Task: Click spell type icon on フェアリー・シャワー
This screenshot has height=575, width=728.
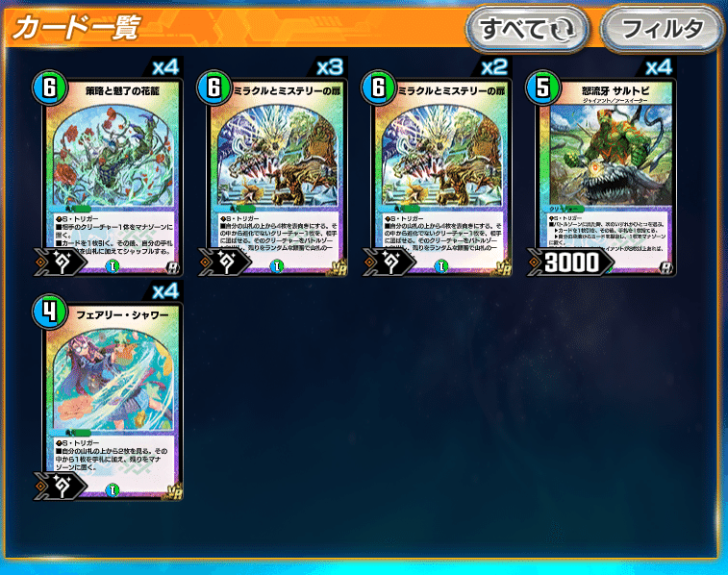Action: pos(61,487)
